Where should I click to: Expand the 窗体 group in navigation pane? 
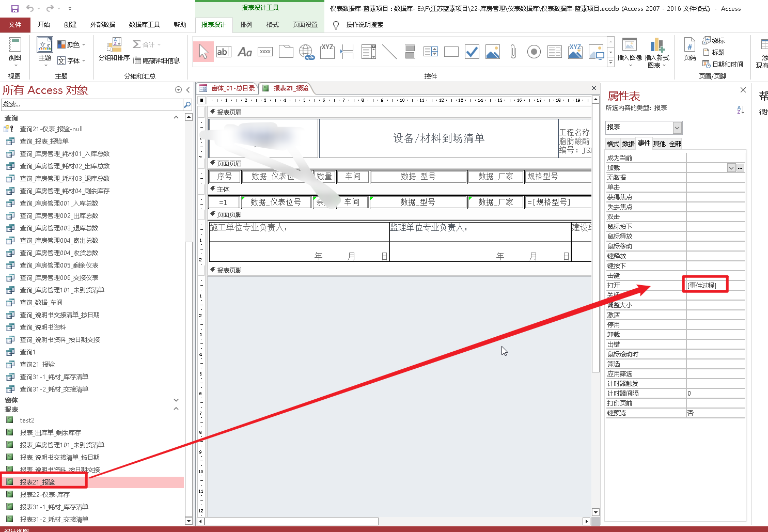click(x=176, y=400)
